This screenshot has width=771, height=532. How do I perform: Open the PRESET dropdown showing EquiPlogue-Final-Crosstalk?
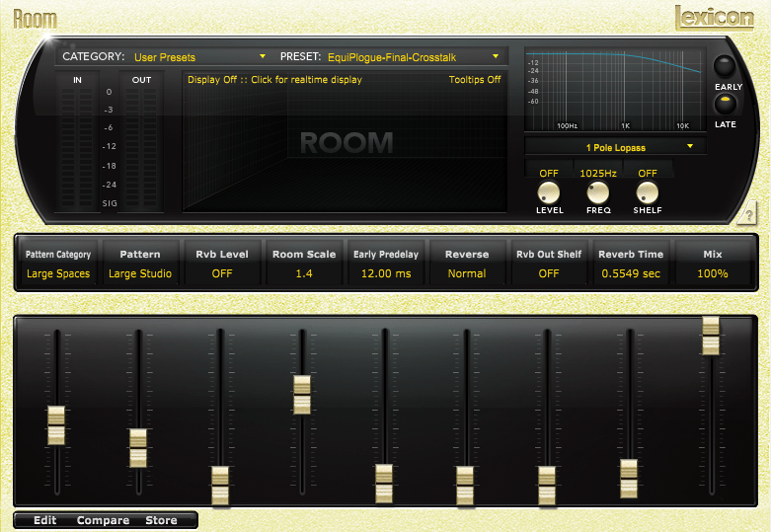(x=413, y=57)
